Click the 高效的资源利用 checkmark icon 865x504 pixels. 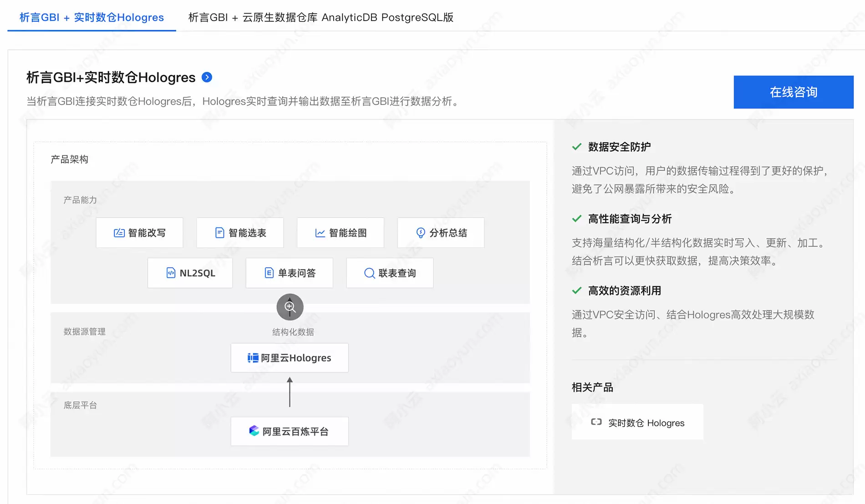click(x=577, y=290)
